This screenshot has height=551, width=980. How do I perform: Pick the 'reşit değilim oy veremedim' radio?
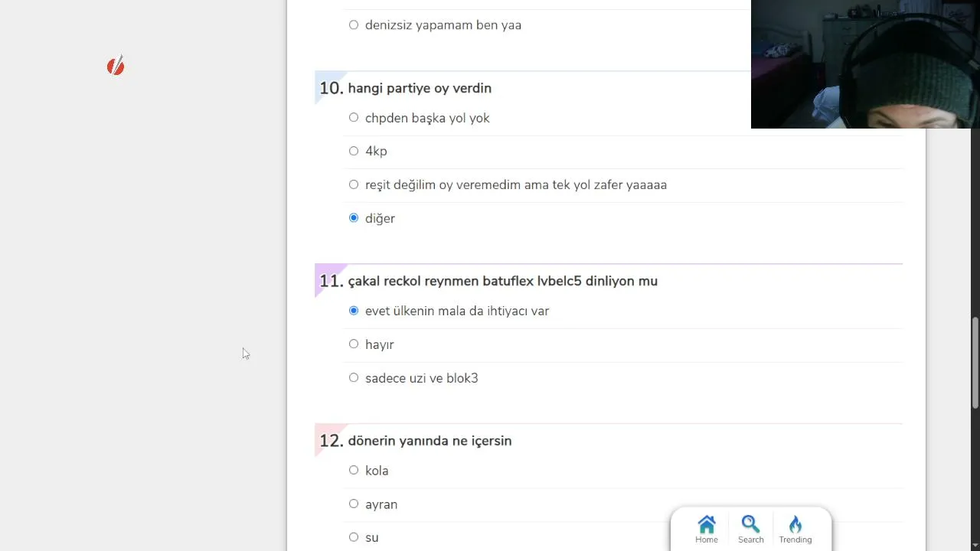pos(354,184)
